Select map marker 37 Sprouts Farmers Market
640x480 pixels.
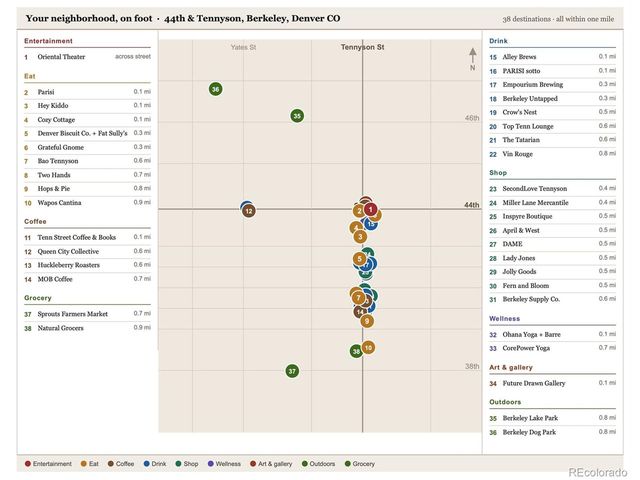click(292, 371)
